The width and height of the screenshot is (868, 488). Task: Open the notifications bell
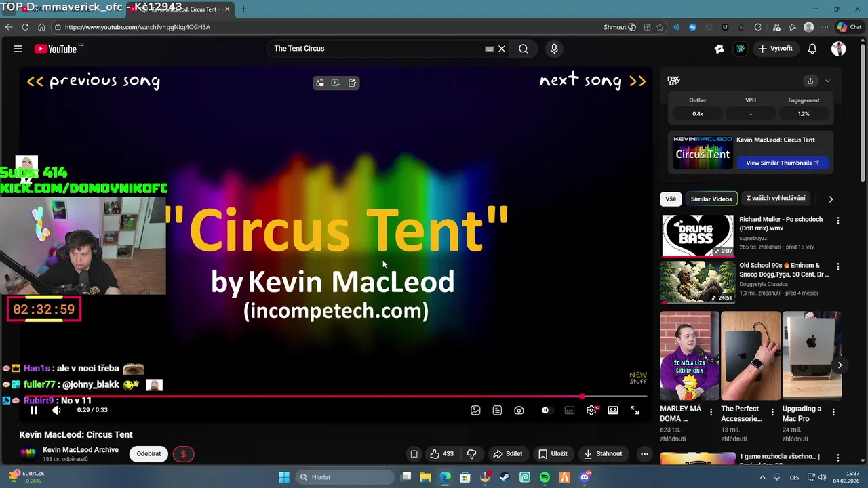tap(812, 49)
